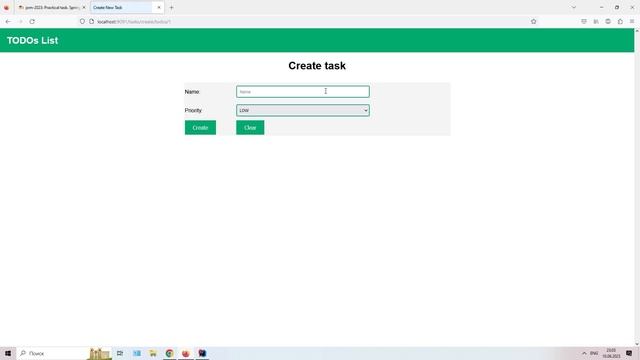
Task: Open the browser hamburger menu
Action: point(632,22)
